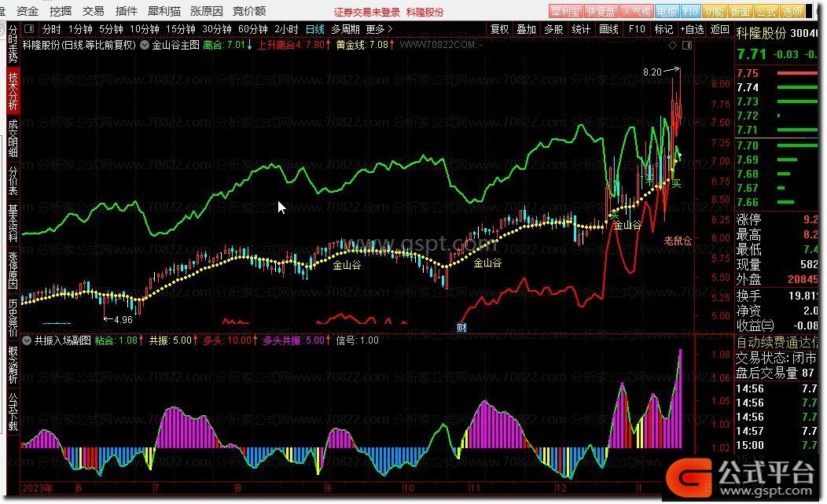Click the 多头共振: 5.00 indicator value
Image resolution: width=827 pixels, height=504 pixels.
click(296, 340)
